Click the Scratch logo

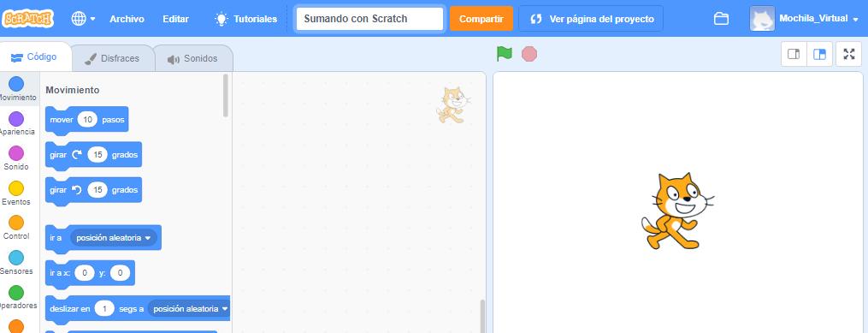pyautogui.click(x=28, y=18)
